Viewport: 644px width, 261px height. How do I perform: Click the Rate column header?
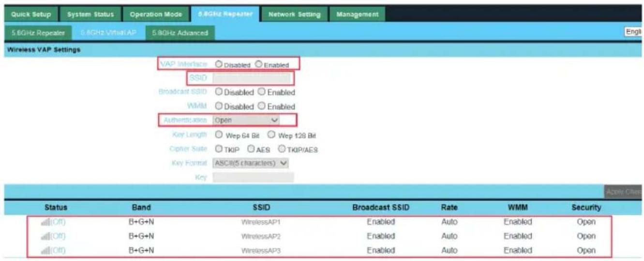pos(449,207)
